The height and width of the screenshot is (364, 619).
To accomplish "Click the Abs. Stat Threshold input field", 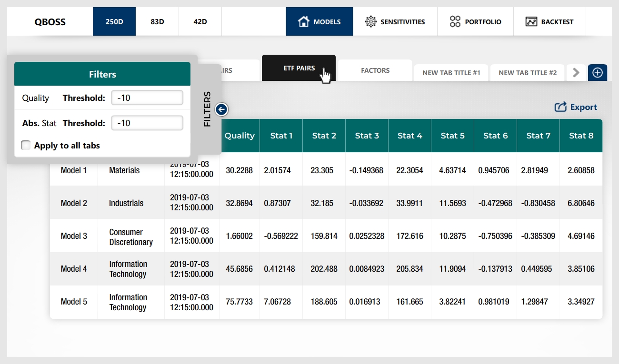I will pyautogui.click(x=147, y=123).
